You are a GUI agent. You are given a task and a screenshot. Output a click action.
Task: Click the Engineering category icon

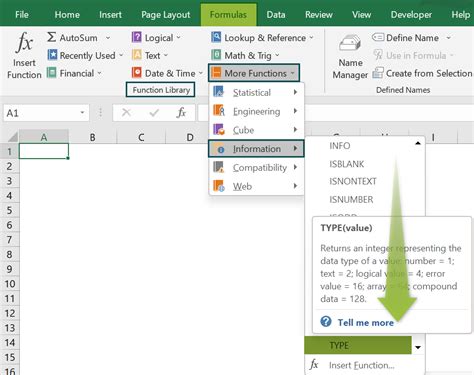coord(219,110)
